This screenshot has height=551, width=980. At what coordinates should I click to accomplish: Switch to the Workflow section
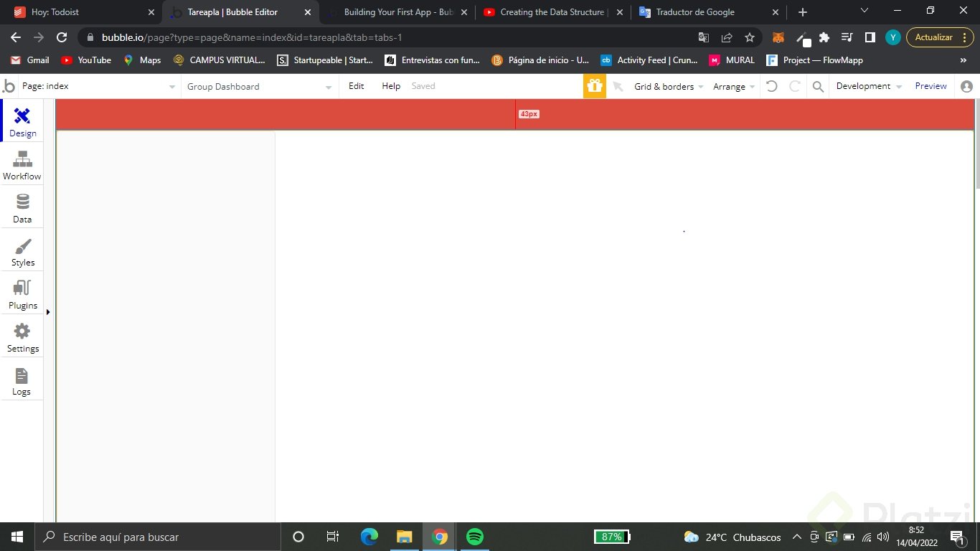tap(22, 164)
